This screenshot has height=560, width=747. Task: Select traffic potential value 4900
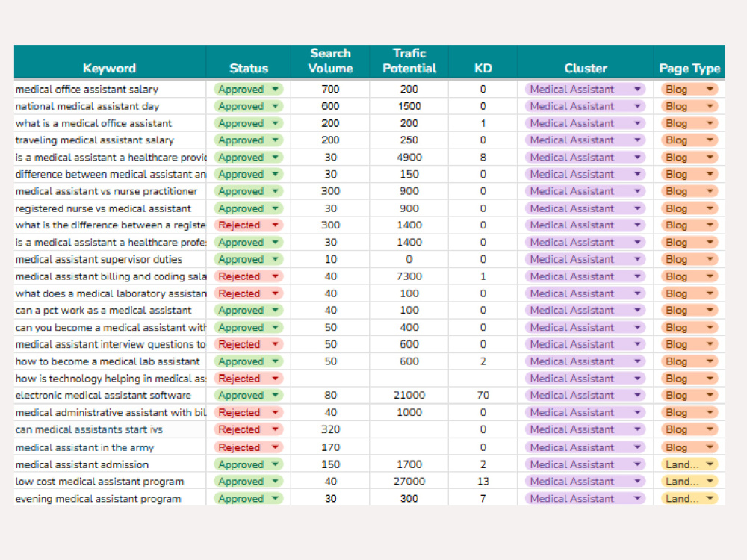pyautogui.click(x=409, y=157)
